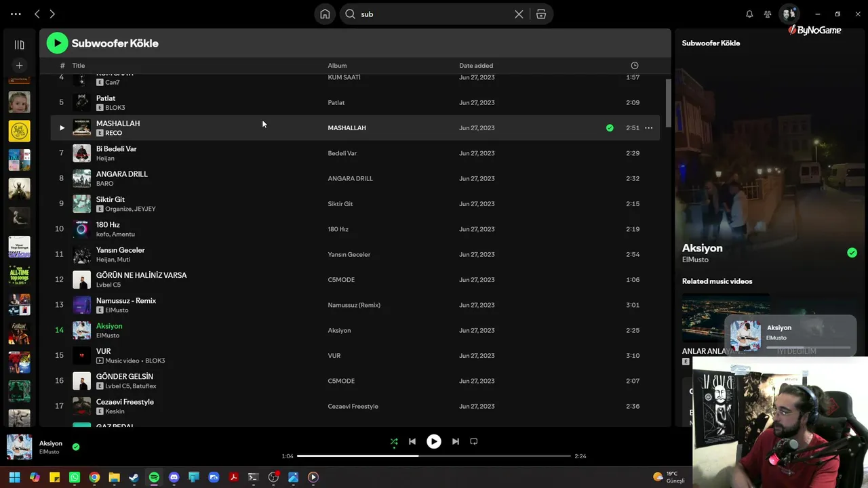Open artist Batuflex on GÖNDER GELSİN row
This screenshot has height=488, width=868.
tap(144, 386)
